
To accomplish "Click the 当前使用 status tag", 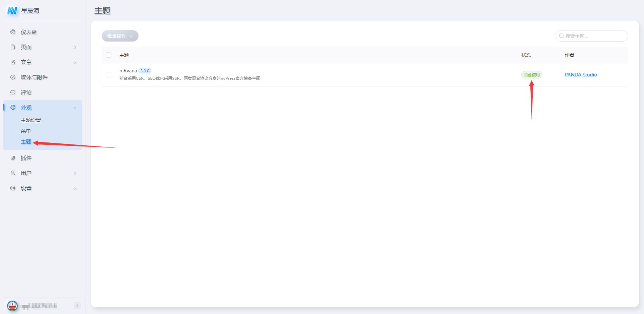I will point(532,75).
